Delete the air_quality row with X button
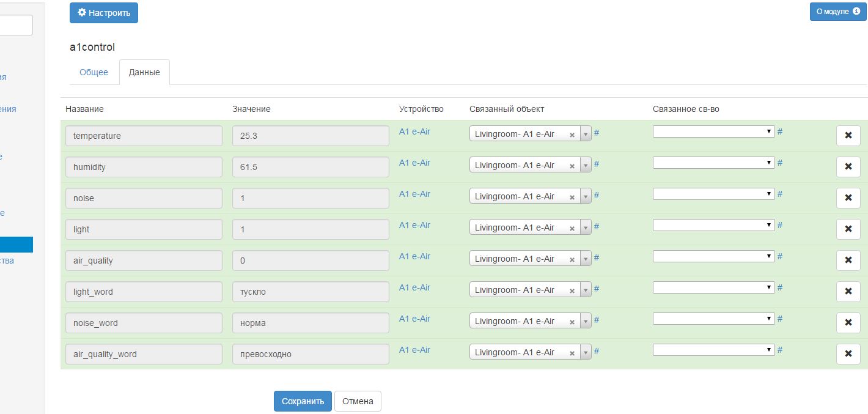868x414 pixels. [x=848, y=261]
